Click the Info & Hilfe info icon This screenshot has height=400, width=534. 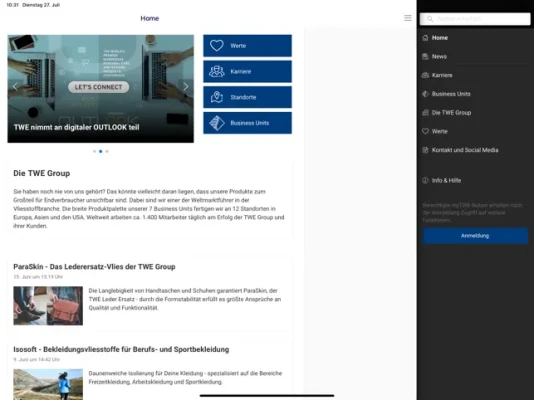point(425,180)
